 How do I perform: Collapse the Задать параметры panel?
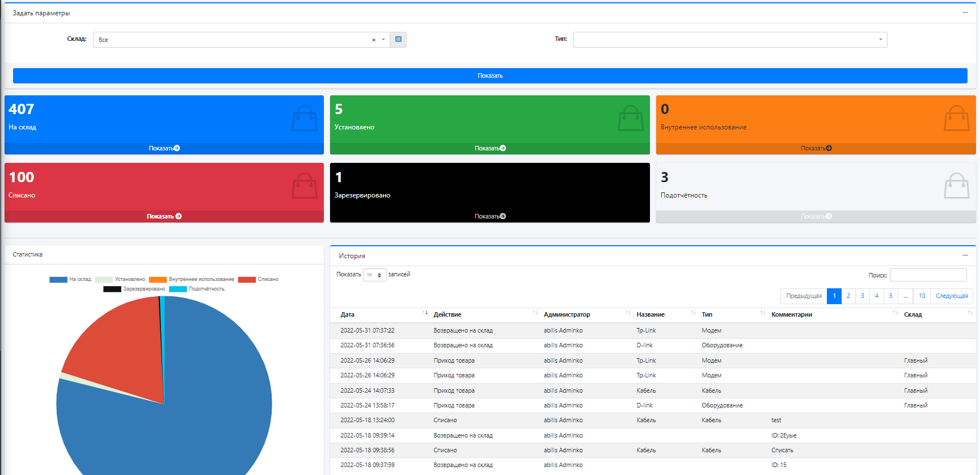click(x=965, y=12)
